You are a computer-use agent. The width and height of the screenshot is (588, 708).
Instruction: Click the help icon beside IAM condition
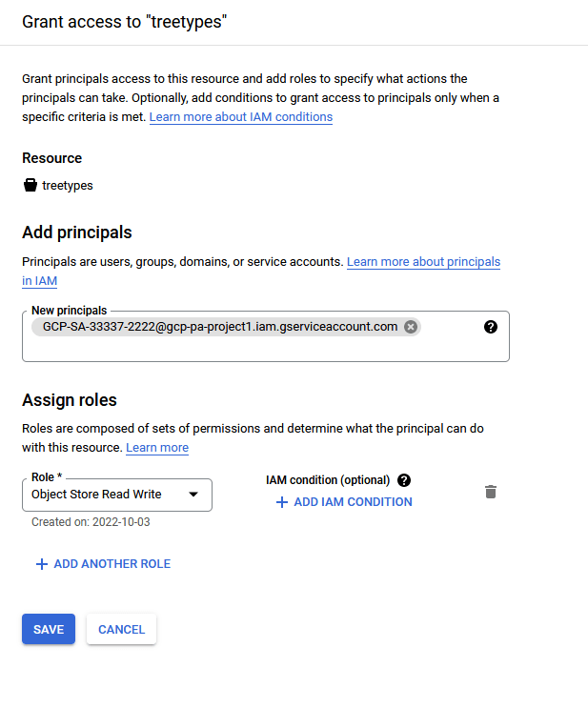pyautogui.click(x=404, y=480)
